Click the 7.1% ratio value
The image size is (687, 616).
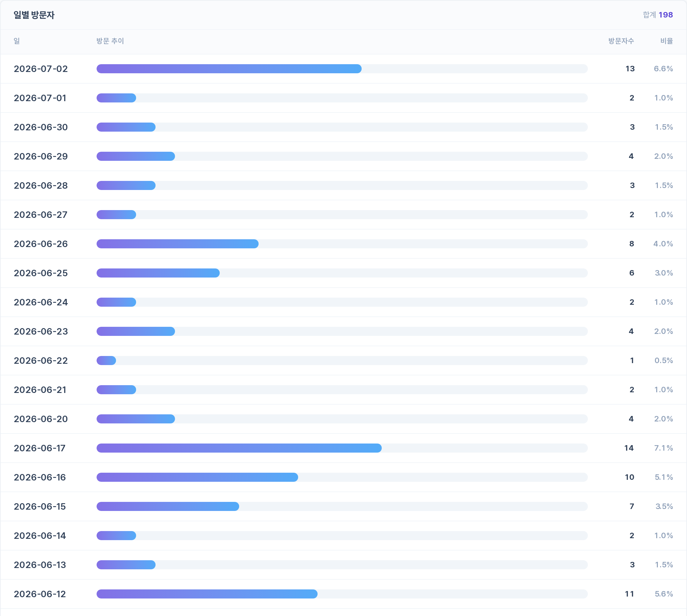663,448
